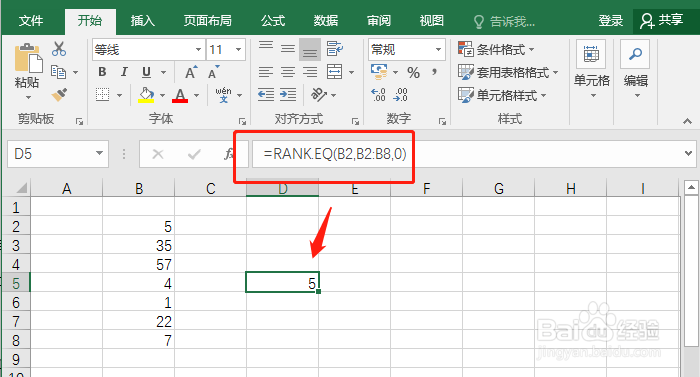
Task: Switch to the 视图 tab
Action: [432, 21]
